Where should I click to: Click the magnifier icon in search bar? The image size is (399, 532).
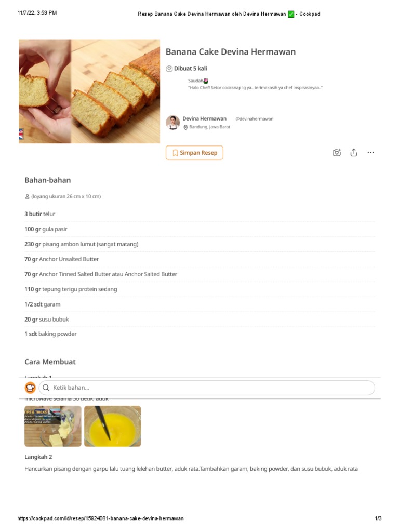46,388
